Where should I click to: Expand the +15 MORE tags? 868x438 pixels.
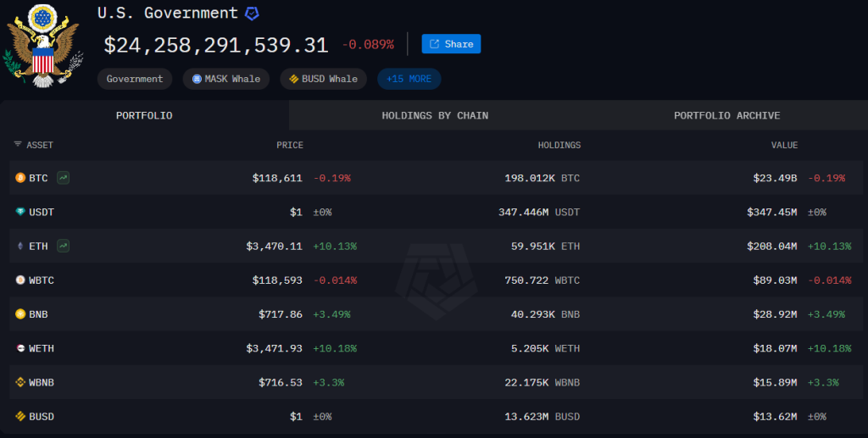(409, 79)
